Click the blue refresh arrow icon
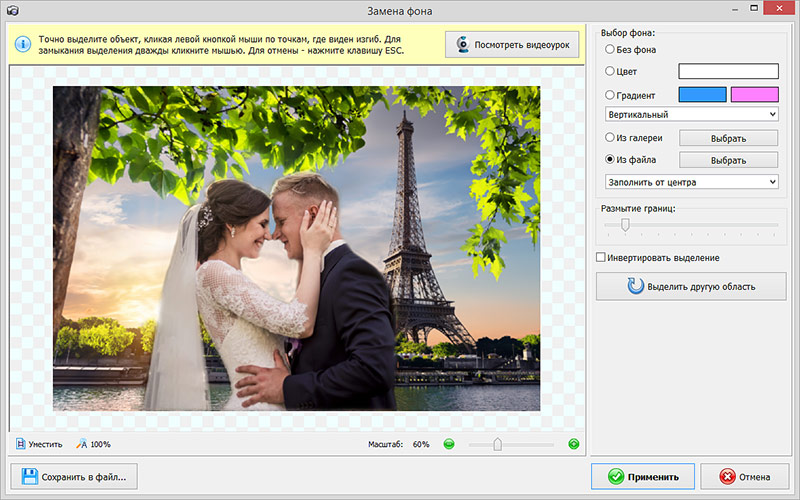Viewport: 800px width, 500px height. pos(636,286)
